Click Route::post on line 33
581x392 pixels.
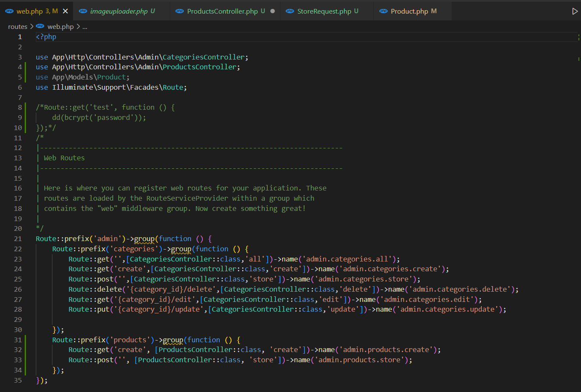91,360
